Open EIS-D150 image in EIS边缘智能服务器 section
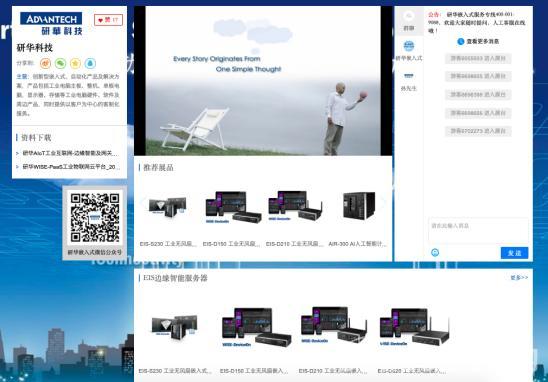The height and width of the screenshot is (382, 548). (x=256, y=327)
